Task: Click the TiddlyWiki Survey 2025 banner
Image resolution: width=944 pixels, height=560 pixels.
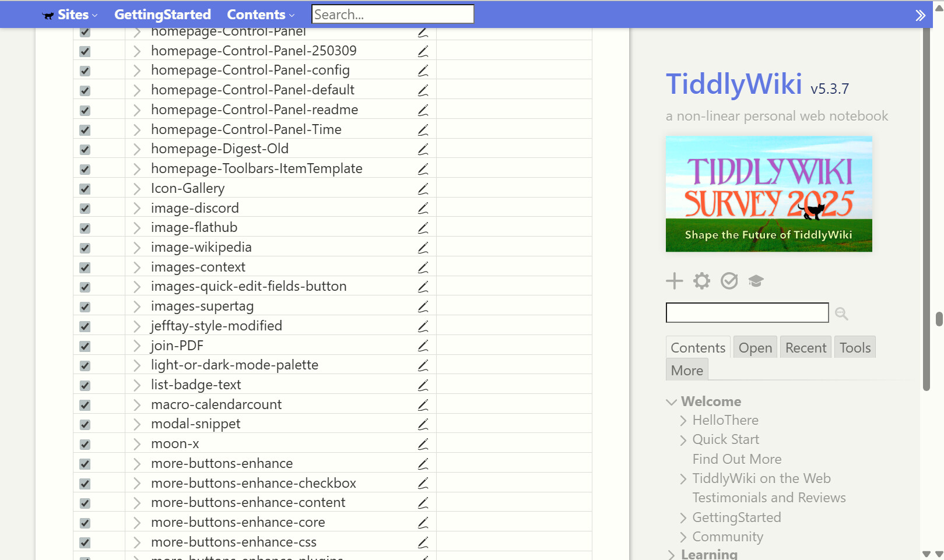Action: coord(769,194)
